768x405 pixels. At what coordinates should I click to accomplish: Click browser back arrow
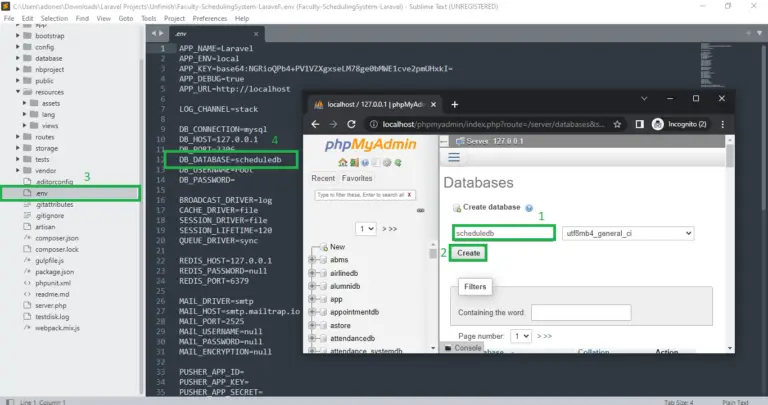tap(315, 124)
